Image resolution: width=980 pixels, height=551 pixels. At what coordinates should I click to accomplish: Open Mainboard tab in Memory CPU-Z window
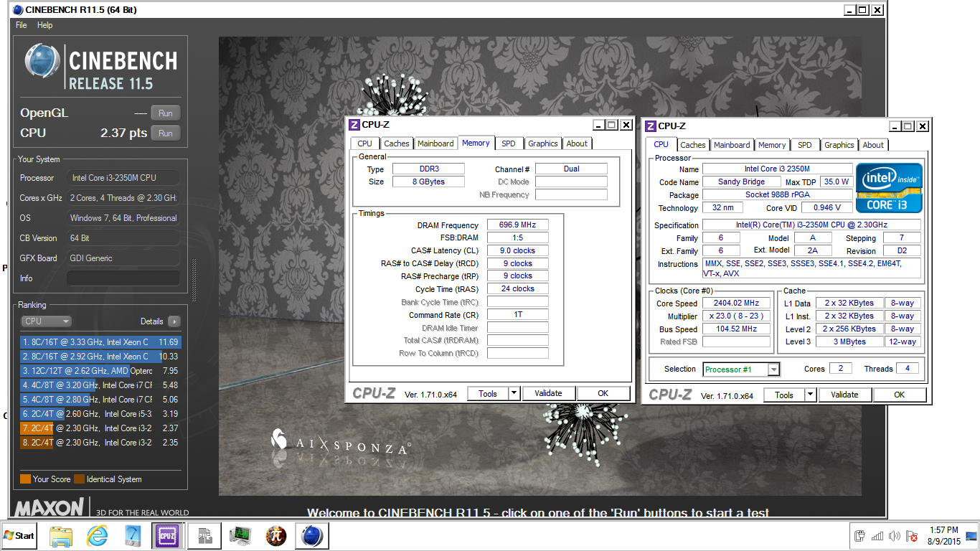(x=435, y=143)
